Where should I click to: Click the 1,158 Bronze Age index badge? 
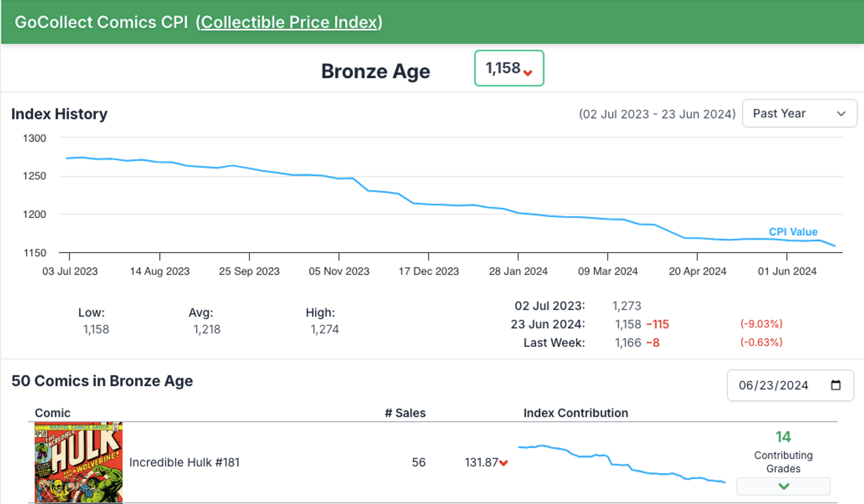pyautogui.click(x=510, y=68)
